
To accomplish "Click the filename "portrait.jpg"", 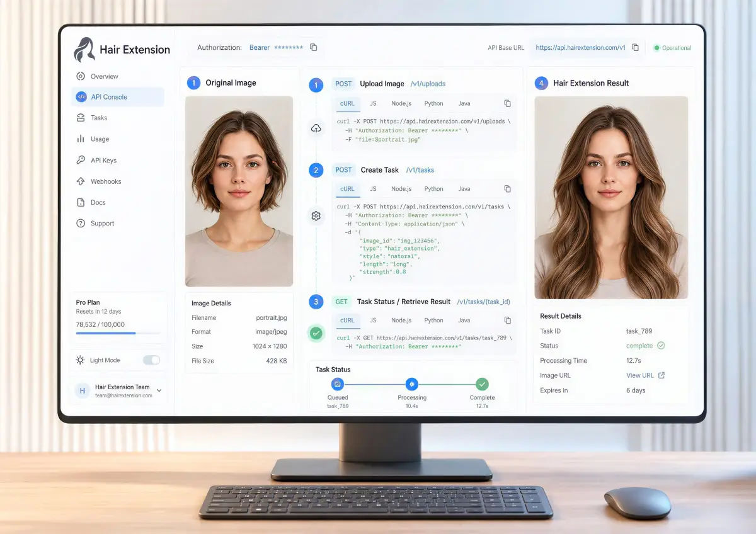I will [272, 318].
